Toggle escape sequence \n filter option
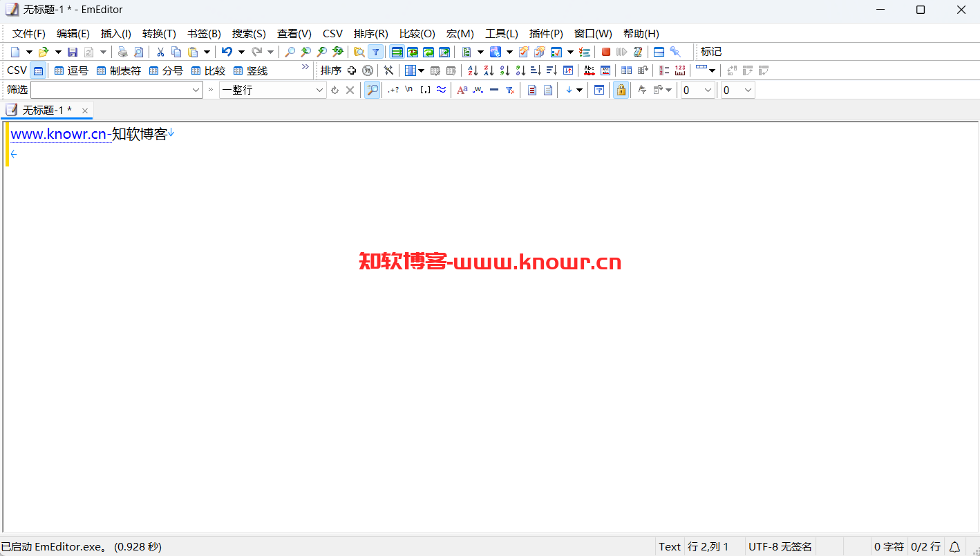980x556 pixels. pos(409,90)
